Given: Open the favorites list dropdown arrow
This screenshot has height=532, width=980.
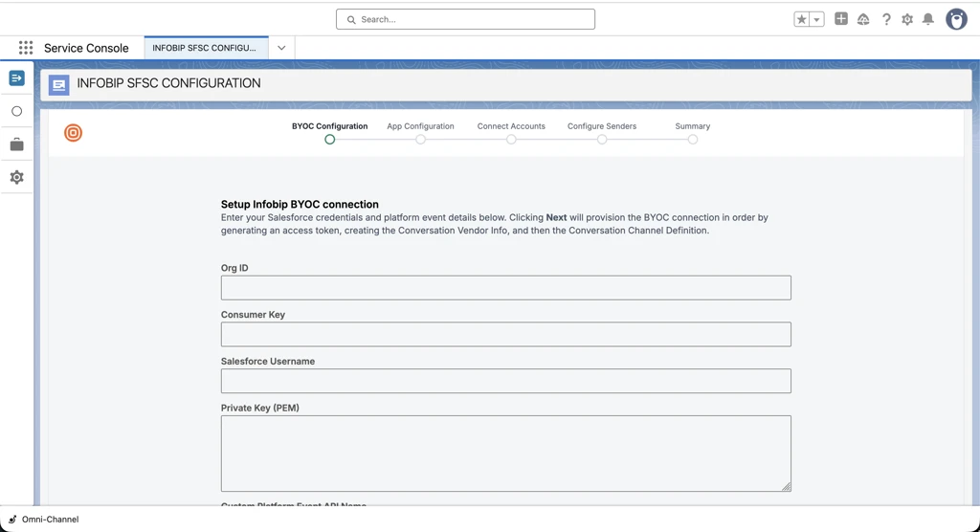Looking at the screenshot, I should pos(816,19).
